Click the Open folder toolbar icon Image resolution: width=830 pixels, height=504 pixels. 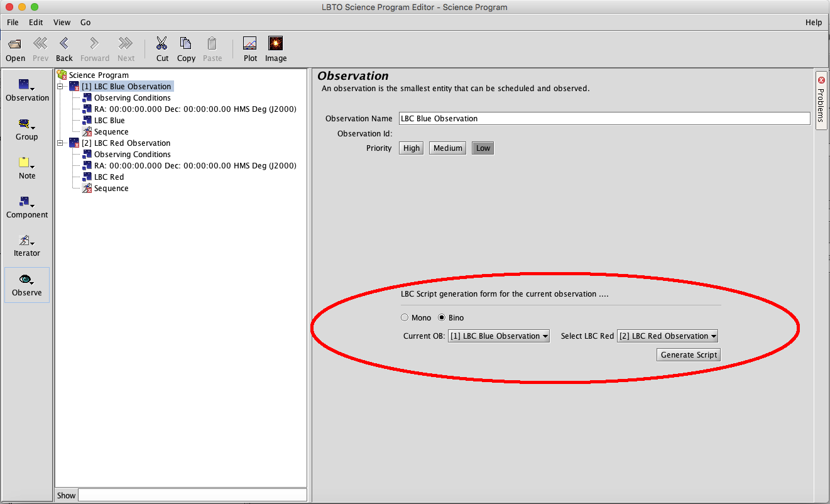click(15, 43)
